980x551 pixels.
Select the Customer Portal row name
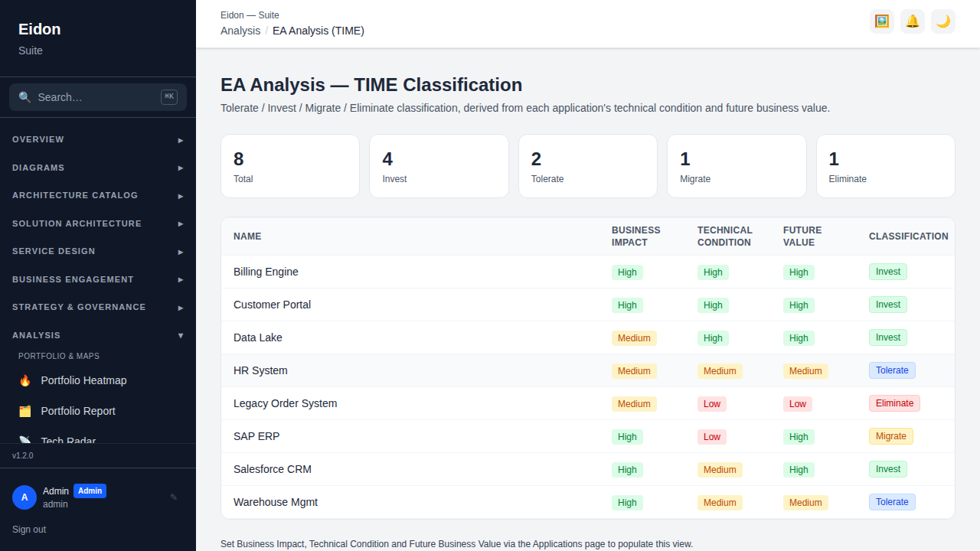click(272, 305)
